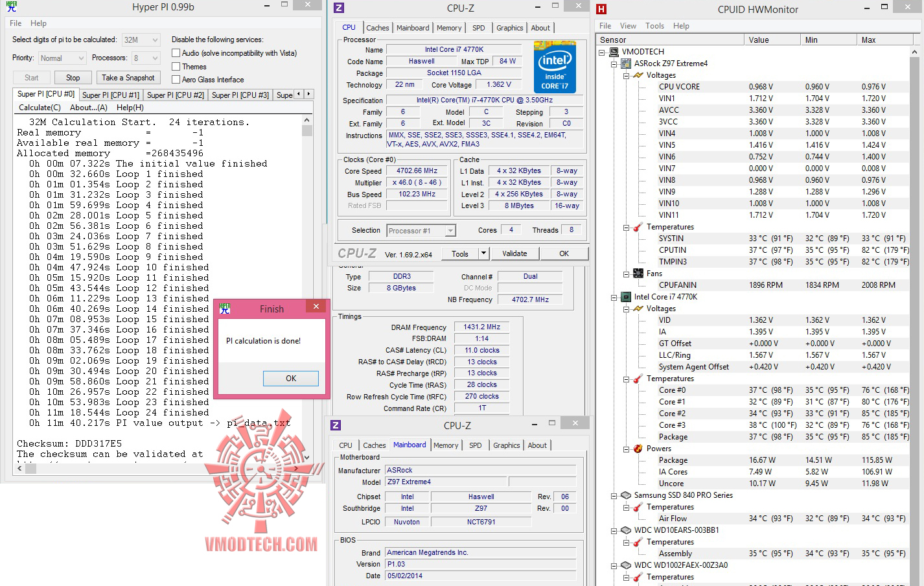Click the HWMonitor title bar icon
The height and width of the screenshot is (586, 924).
pyautogui.click(x=601, y=9)
